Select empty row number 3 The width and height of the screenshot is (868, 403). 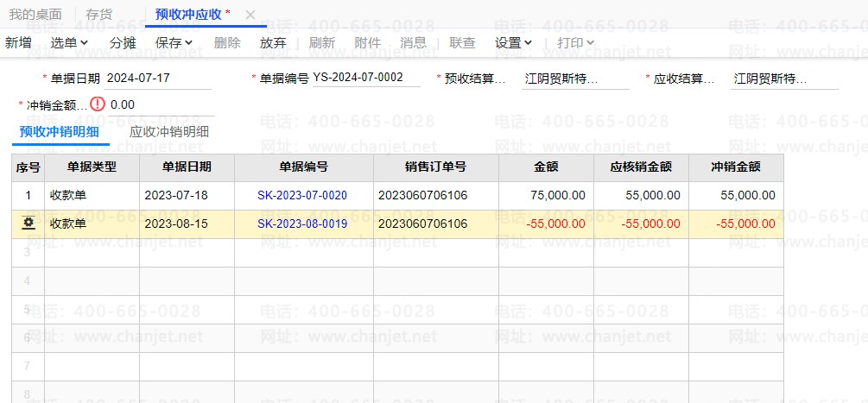tap(29, 253)
